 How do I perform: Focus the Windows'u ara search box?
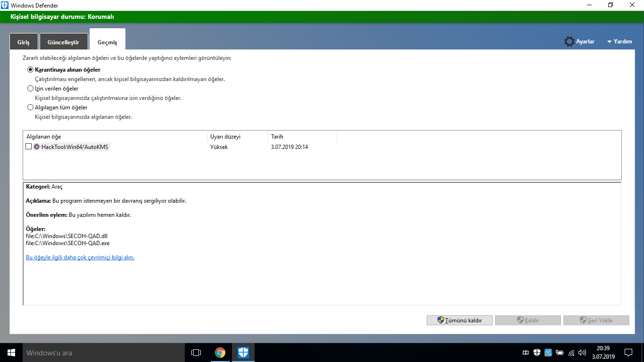click(104, 353)
